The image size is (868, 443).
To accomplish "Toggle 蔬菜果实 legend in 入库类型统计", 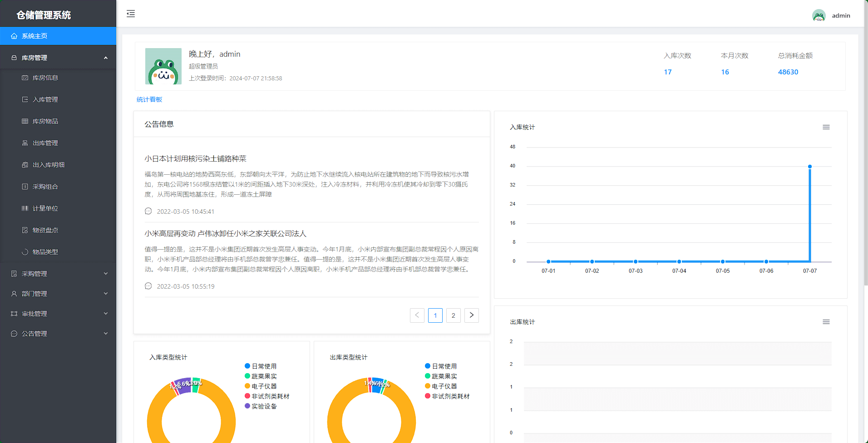I will tap(261, 376).
